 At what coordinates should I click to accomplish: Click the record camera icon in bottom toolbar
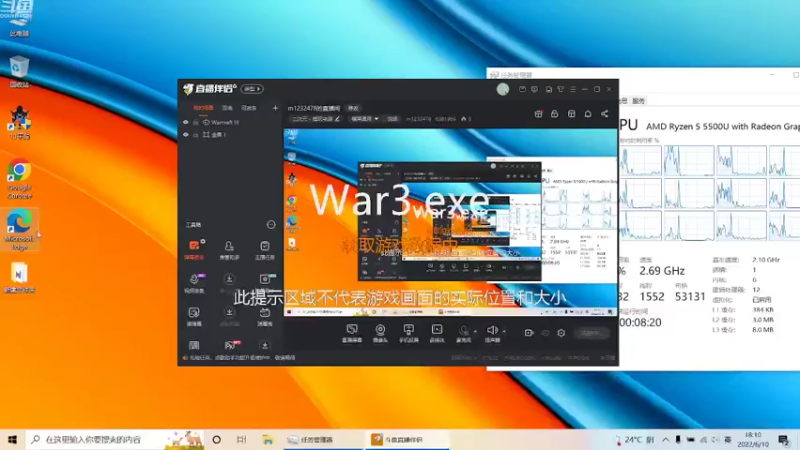pos(529,333)
